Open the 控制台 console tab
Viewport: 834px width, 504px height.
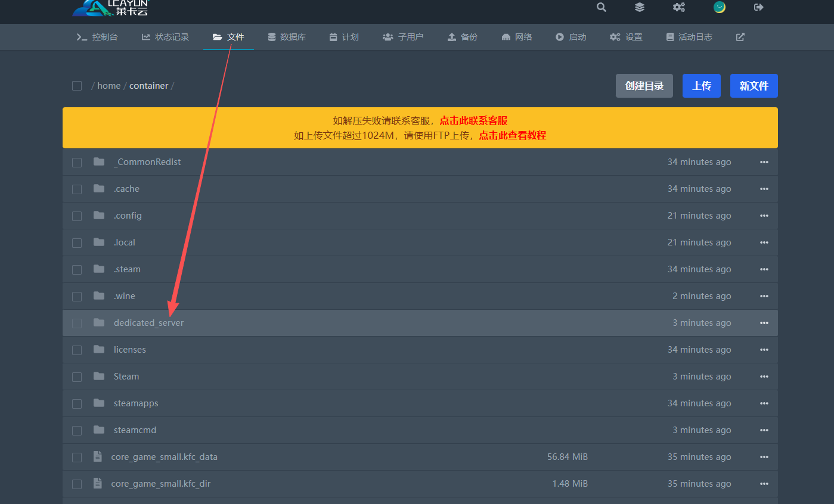[97, 37]
